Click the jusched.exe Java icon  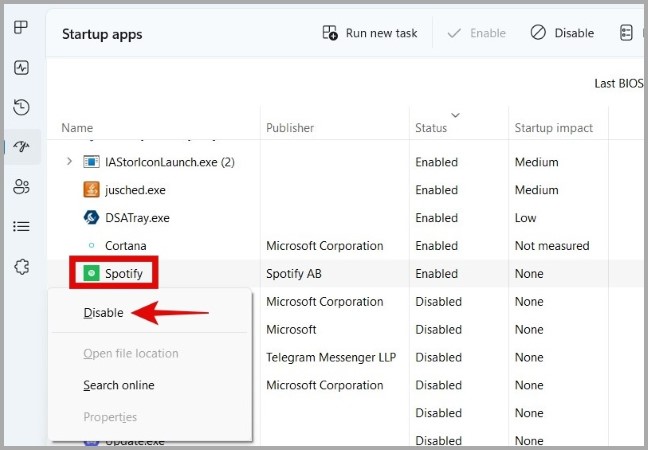91,190
